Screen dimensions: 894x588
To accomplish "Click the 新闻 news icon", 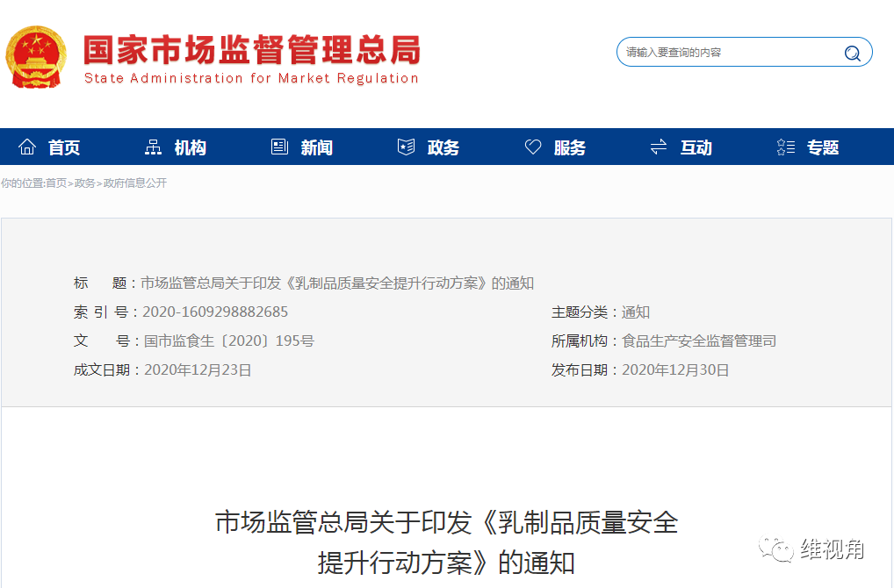I will click(x=278, y=147).
